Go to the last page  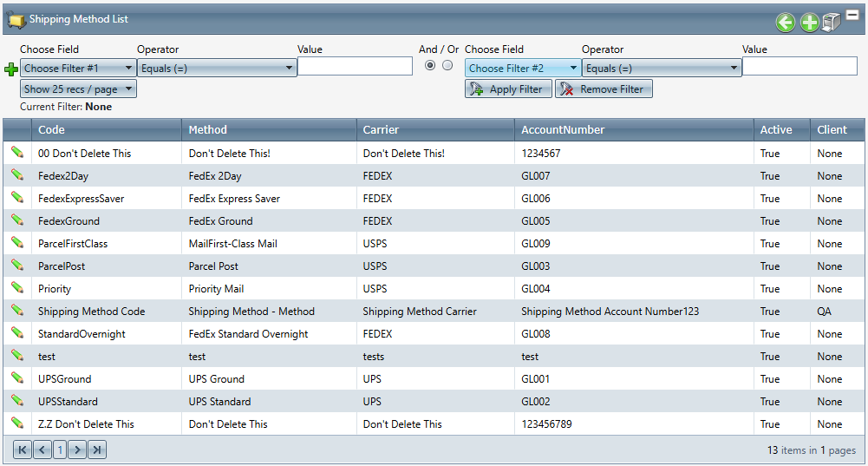click(x=97, y=450)
